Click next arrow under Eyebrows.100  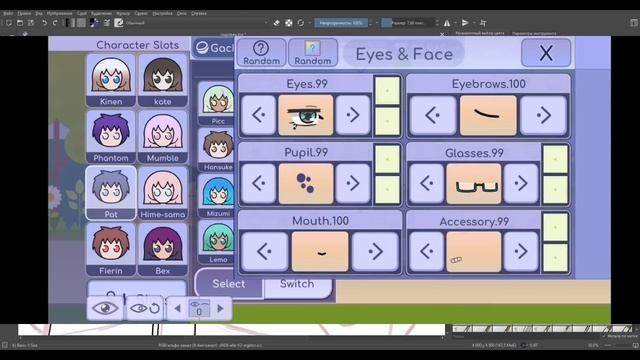(543, 115)
